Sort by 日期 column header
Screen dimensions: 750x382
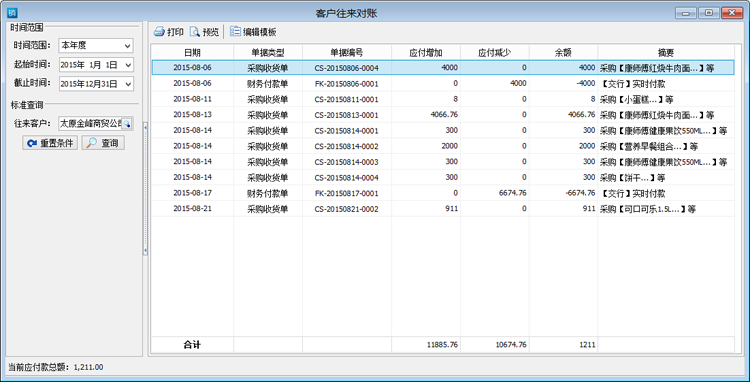pyautogui.click(x=192, y=53)
